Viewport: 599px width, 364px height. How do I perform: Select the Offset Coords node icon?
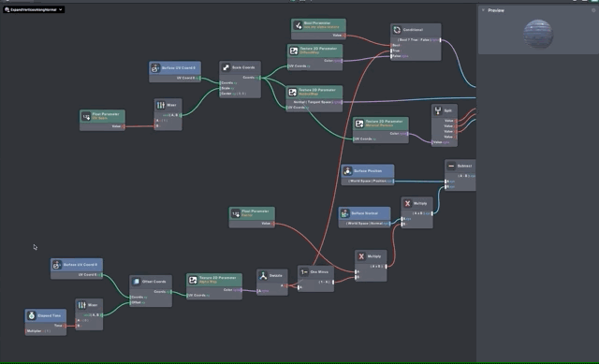point(136,282)
